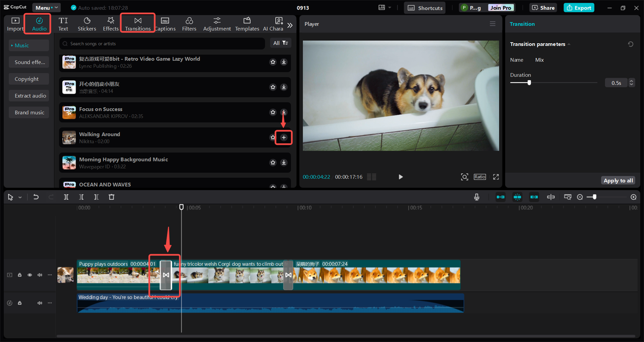
Task: Export the project
Action: [579, 8]
